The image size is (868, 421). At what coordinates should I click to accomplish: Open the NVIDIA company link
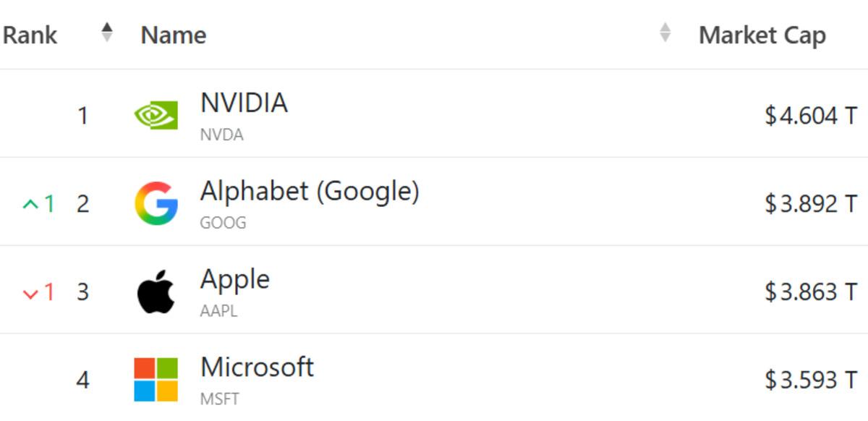pyautogui.click(x=244, y=103)
